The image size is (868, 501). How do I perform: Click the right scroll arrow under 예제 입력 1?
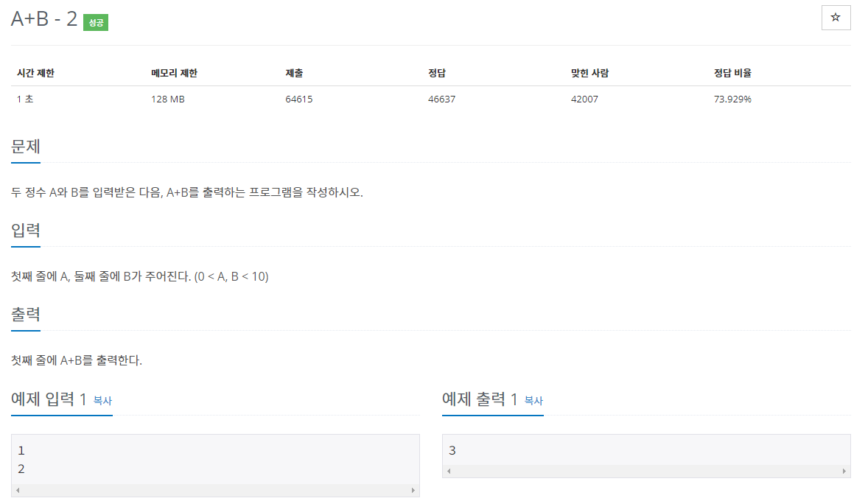[415, 488]
